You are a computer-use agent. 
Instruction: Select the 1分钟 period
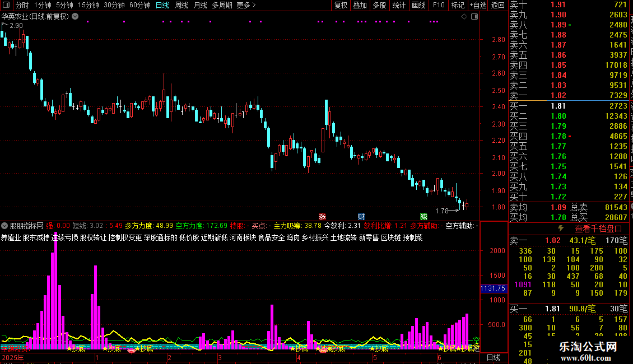click(43, 5)
